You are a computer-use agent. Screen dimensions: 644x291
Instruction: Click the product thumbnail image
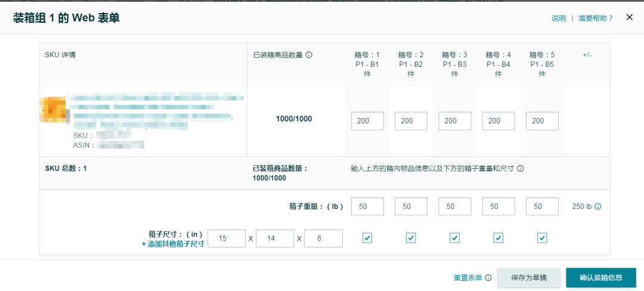pos(54,109)
